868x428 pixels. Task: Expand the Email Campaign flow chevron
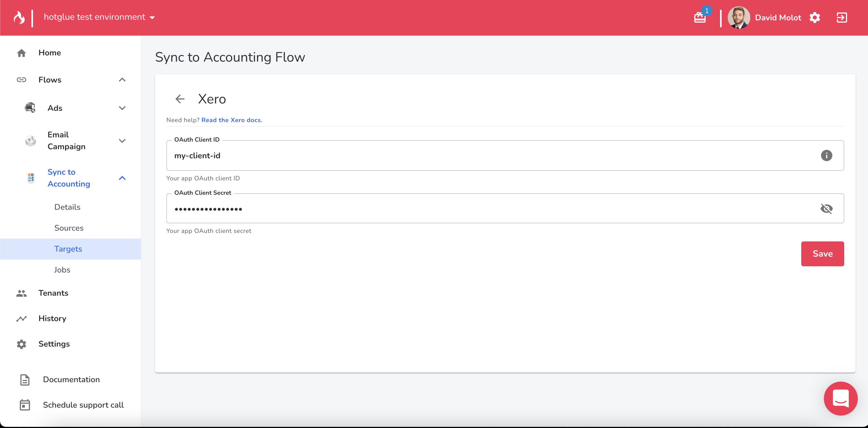[122, 141]
